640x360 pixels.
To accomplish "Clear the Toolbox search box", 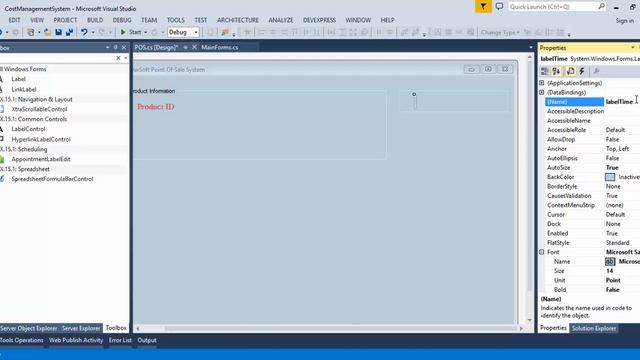I will 118,58.
